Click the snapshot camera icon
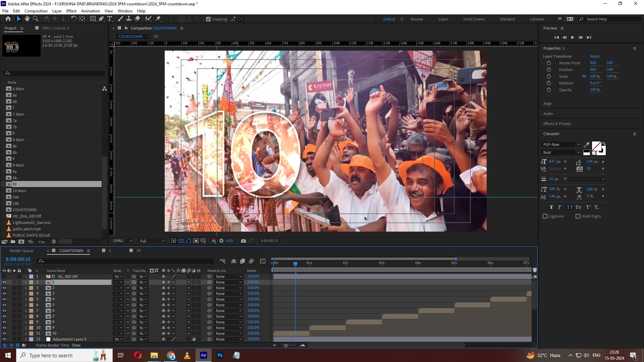This screenshot has height=362, width=644. tap(244, 241)
